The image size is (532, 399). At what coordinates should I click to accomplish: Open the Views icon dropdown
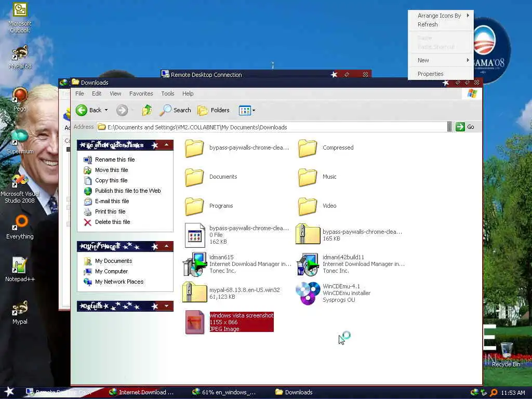247,110
